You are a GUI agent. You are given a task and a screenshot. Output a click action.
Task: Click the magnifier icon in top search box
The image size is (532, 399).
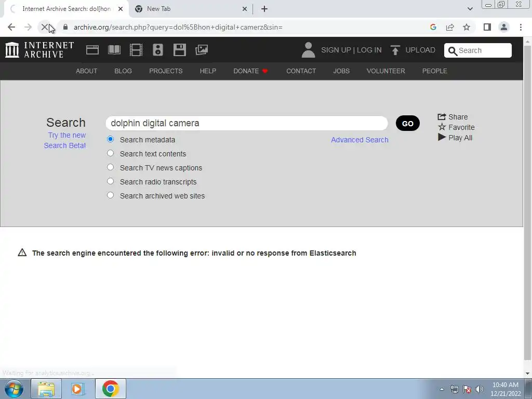pos(453,51)
